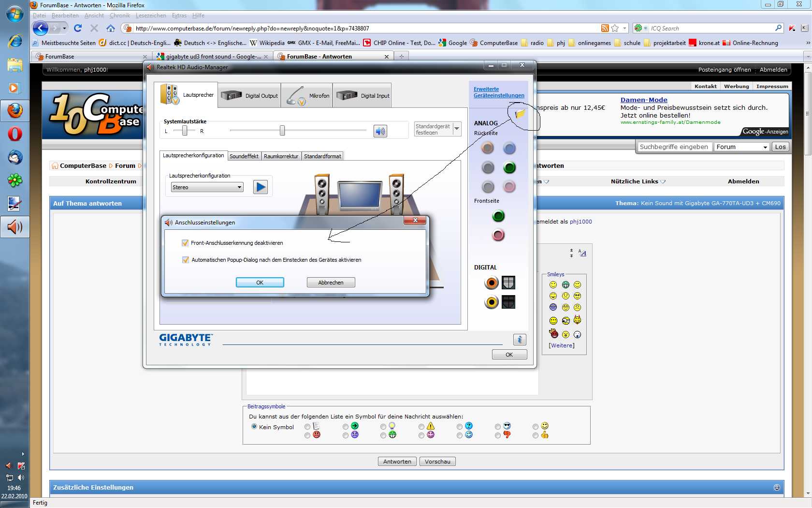Launch Opera from the taskbar
This screenshot has height=508, width=812.
[15, 134]
